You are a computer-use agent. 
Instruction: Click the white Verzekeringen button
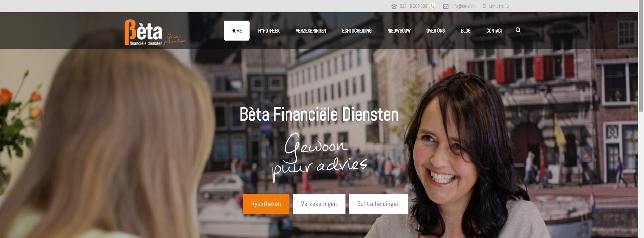pyautogui.click(x=319, y=204)
